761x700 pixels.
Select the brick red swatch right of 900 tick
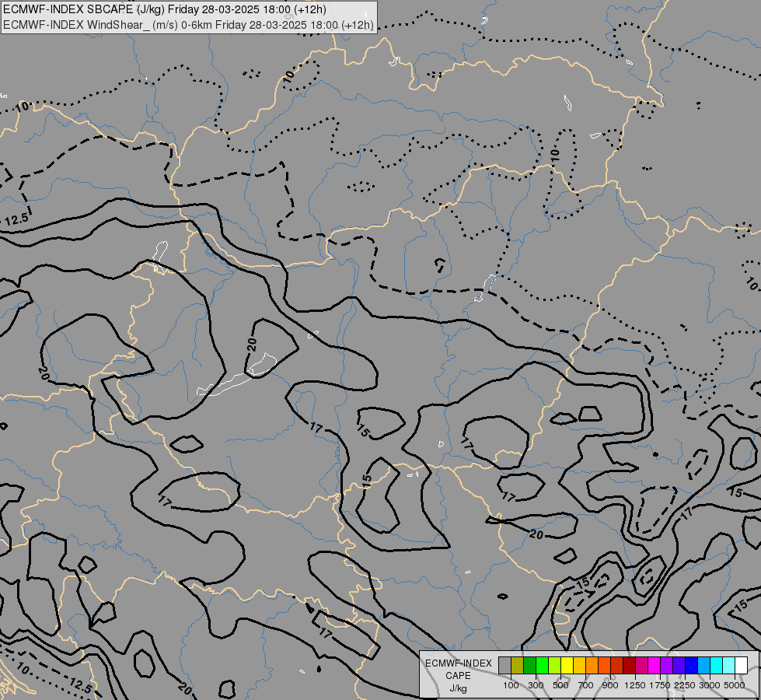(617, 666)
